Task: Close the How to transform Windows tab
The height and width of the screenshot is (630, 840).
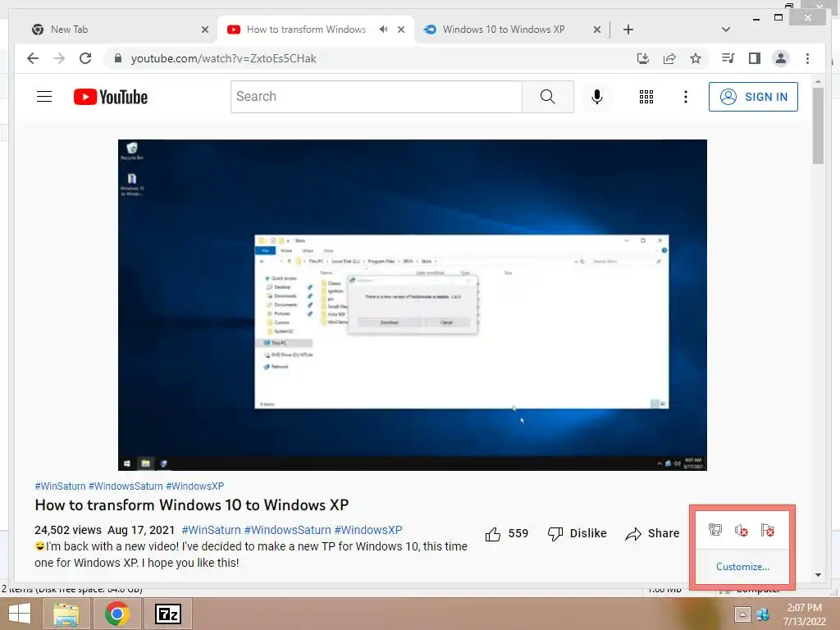Action: (x=400, y=30)
